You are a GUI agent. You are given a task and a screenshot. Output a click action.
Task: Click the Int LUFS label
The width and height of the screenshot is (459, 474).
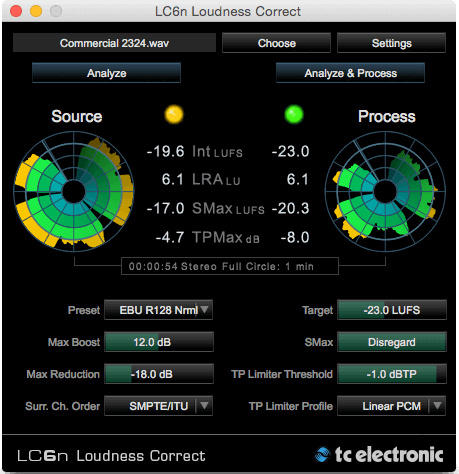pyautogui.click(x=217, y=152)
